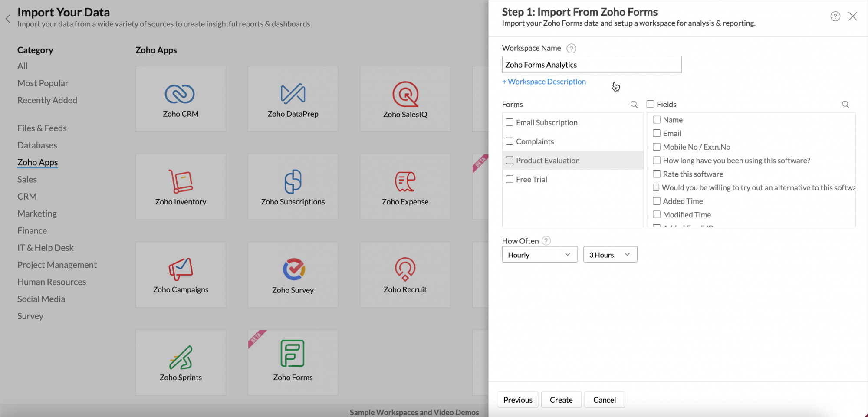Change the 3 Hours interval dropdown
The image size is (868, 417).
tap(610, 254)
